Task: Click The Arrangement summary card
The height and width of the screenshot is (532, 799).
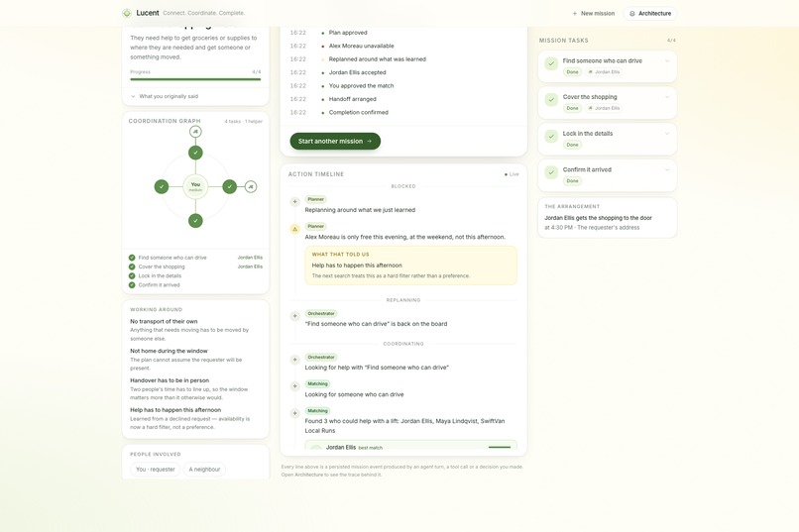Action: (x=608, y=218)
